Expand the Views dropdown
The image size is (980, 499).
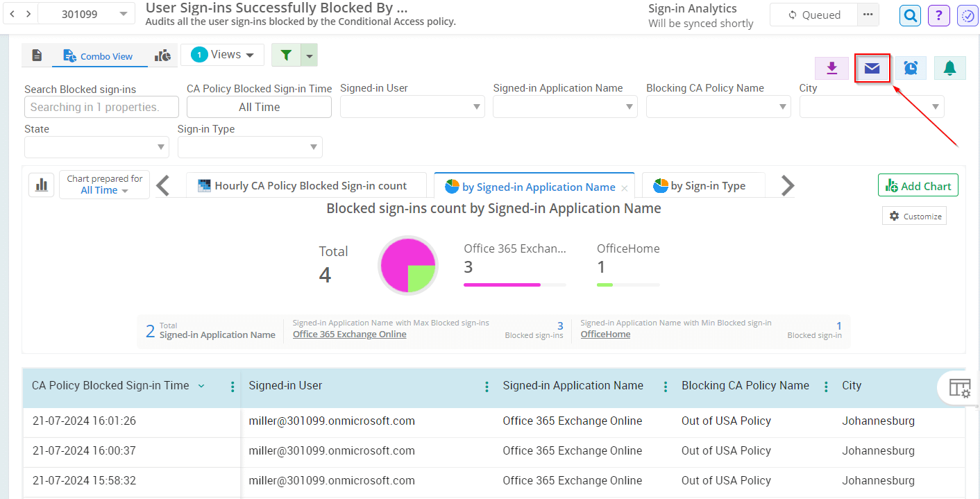pos(222,55)
